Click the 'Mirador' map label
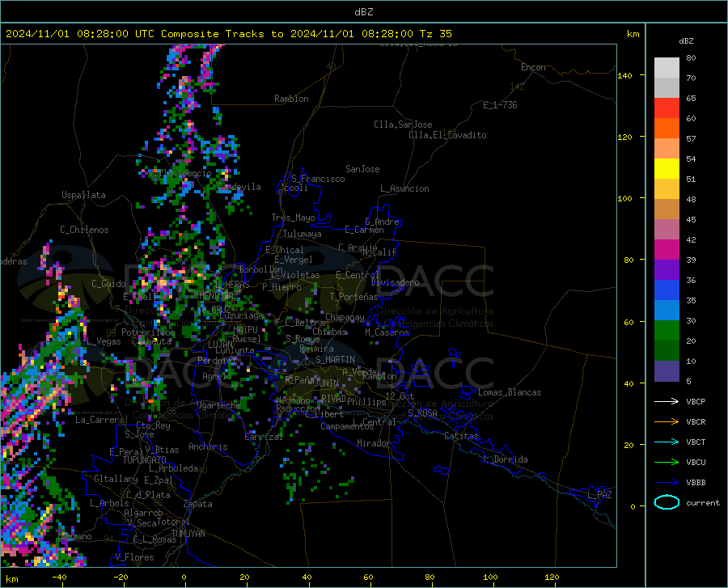The height and width of the screenshot is (588, 728). 373,443
